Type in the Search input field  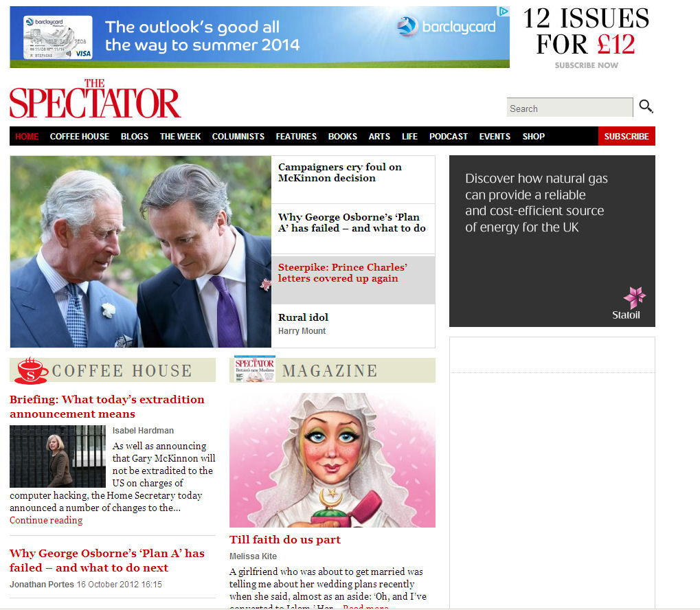click(569, 108)
